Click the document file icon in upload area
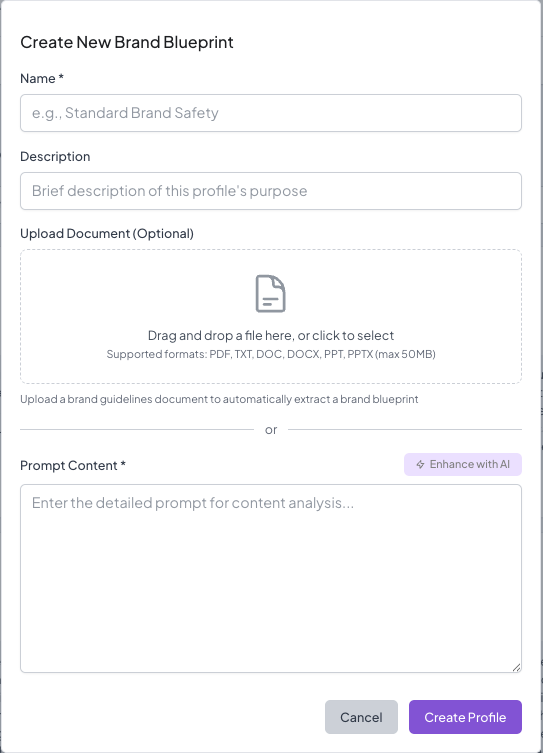The height and width of the screenshot is (753, 543). tap(271, 293)
